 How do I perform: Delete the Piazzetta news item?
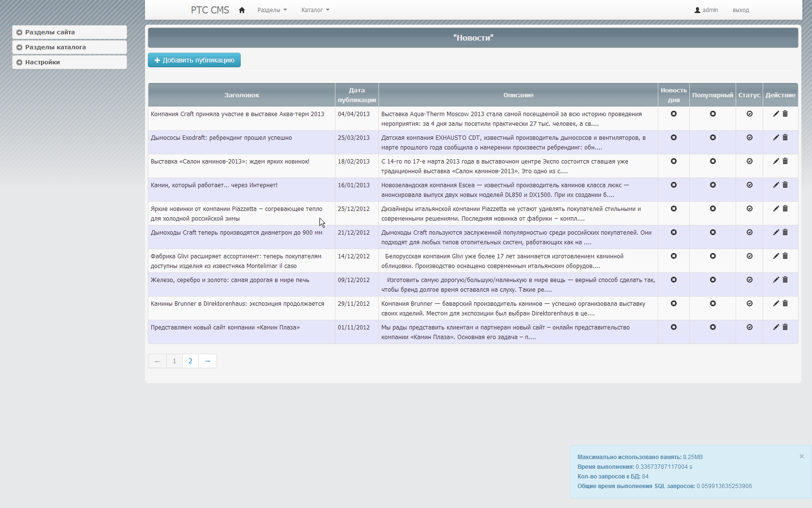tap(785, 209)
